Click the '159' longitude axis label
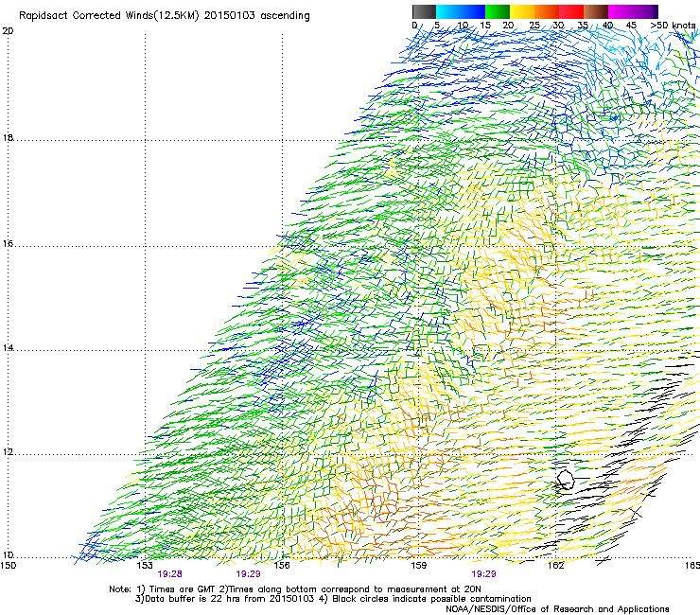Screen dimensions: 700x615 coord(418,566)
